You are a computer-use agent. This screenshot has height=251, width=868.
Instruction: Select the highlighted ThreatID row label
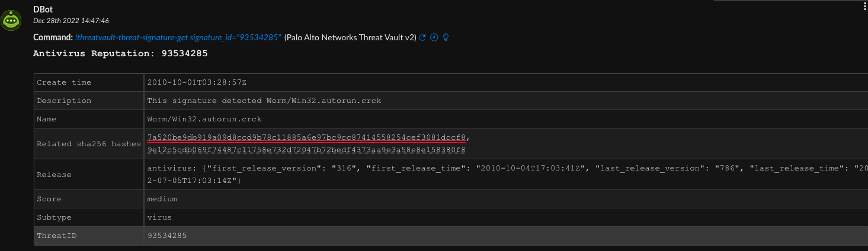[56, 236]
